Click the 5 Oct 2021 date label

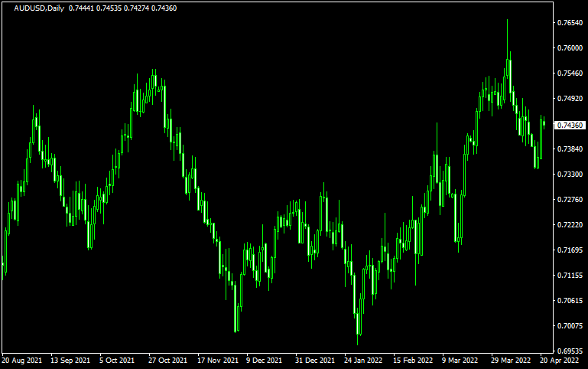pyautogui.click(x=117, y=361)
